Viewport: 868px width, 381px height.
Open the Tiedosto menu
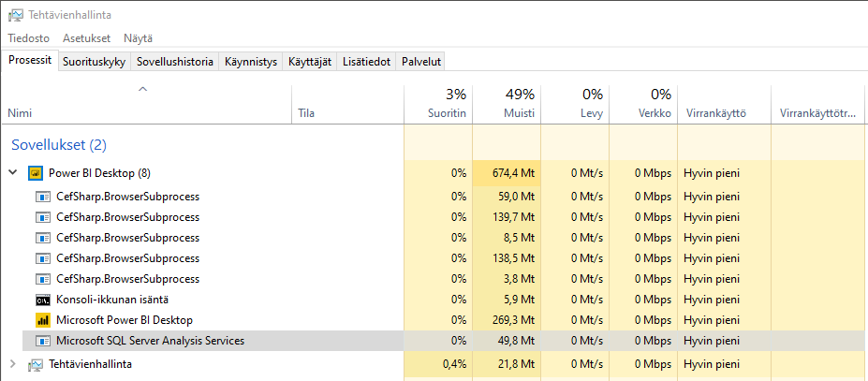coord(29,38)
